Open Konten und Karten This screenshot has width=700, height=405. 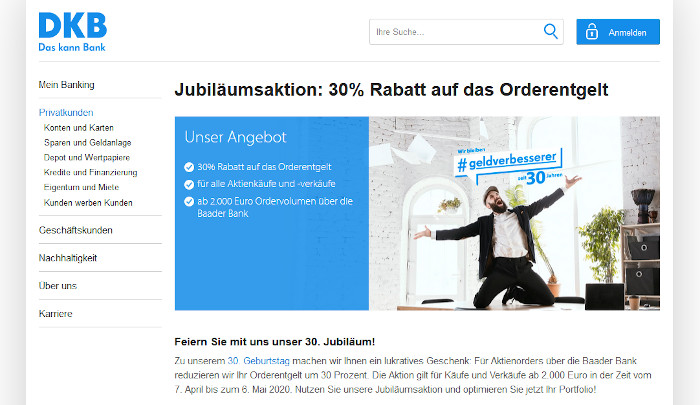coord(79,128)
